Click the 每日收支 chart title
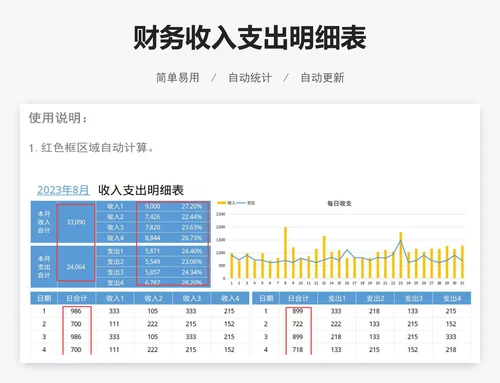 [x=339, y=203]
